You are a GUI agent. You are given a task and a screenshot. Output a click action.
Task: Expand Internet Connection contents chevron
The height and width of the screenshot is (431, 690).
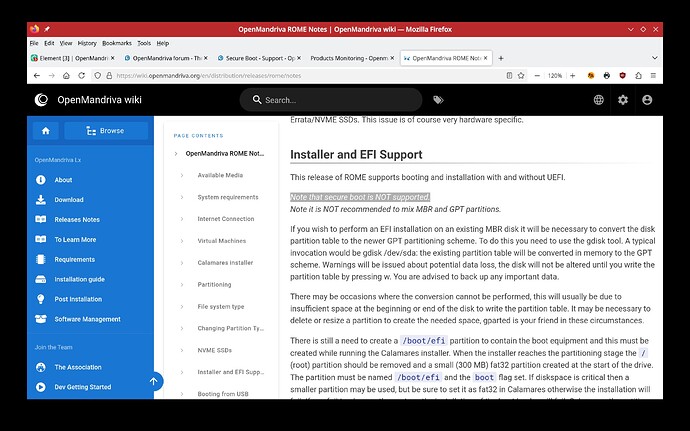tap(182, 219)
